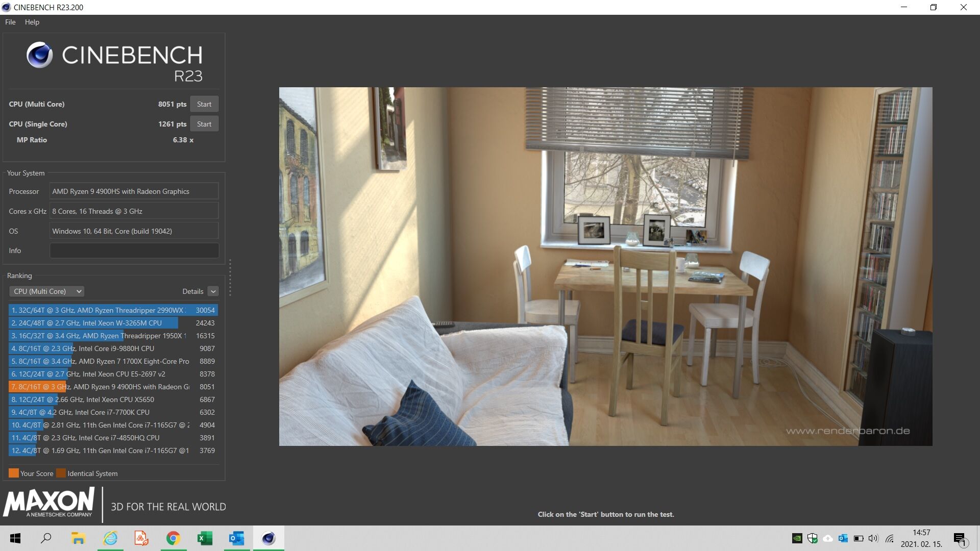The width and height of the screenshot is (980, 551).
Task: Expand the ranking Details chevron
Action: click(213, 291)
